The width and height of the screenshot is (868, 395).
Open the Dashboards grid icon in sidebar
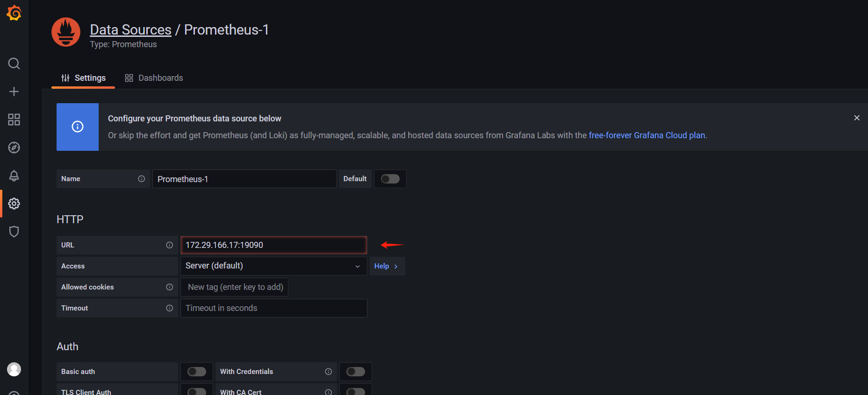tap(14, 120)
